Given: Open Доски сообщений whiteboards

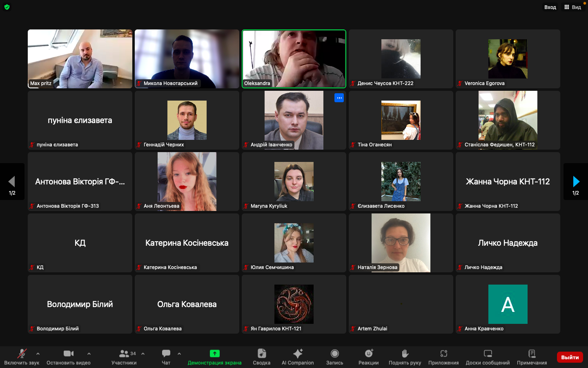Looking at the screenshot, I should pos(488,354).
